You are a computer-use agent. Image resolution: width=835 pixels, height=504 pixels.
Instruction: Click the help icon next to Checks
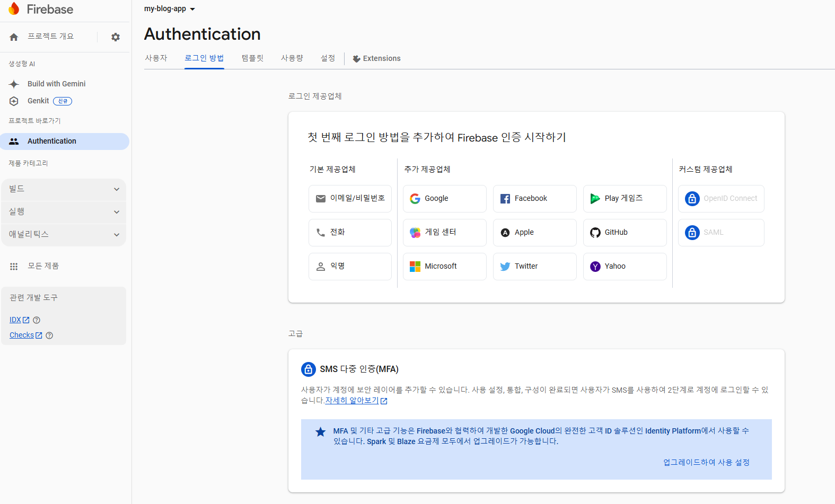pyautogui.click(x=49, y=335)
